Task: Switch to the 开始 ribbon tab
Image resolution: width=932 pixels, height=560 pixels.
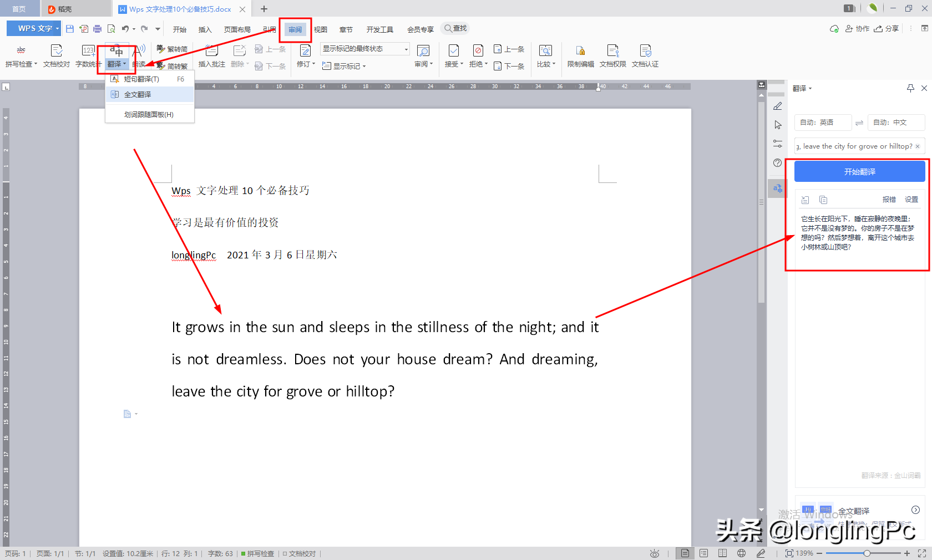Action: point(179,29)
